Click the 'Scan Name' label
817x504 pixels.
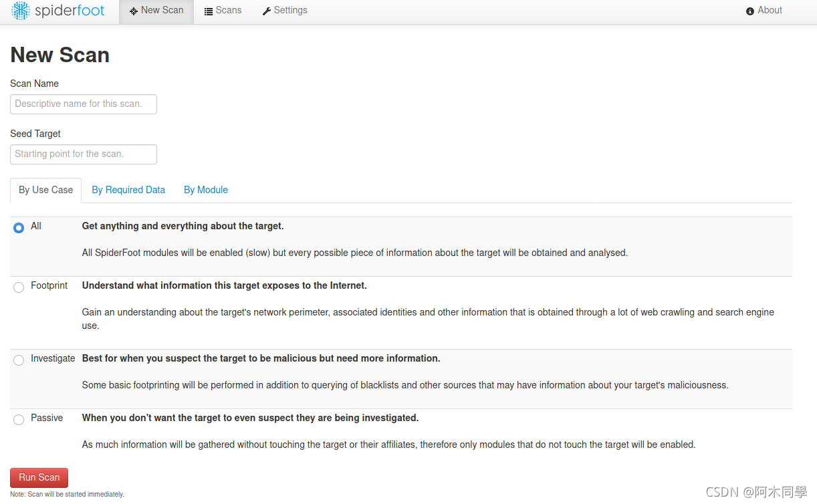34,84
